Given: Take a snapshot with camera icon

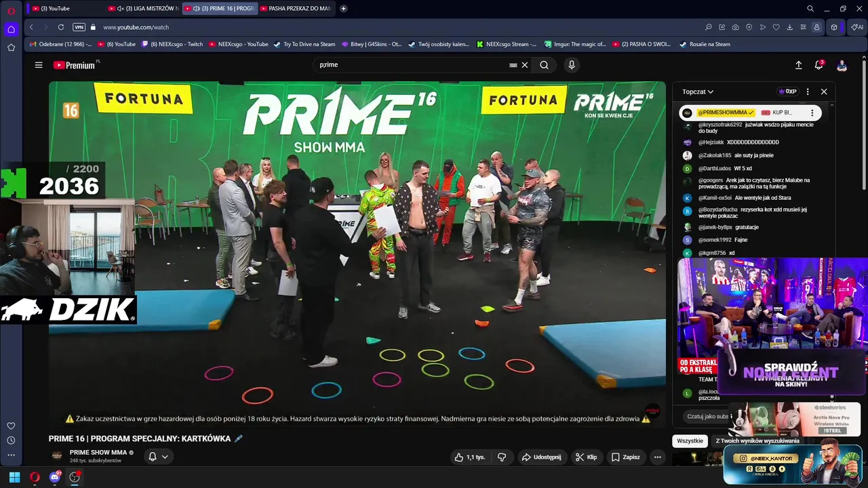Looking at the screenshot, I should (x=736, y=27).
